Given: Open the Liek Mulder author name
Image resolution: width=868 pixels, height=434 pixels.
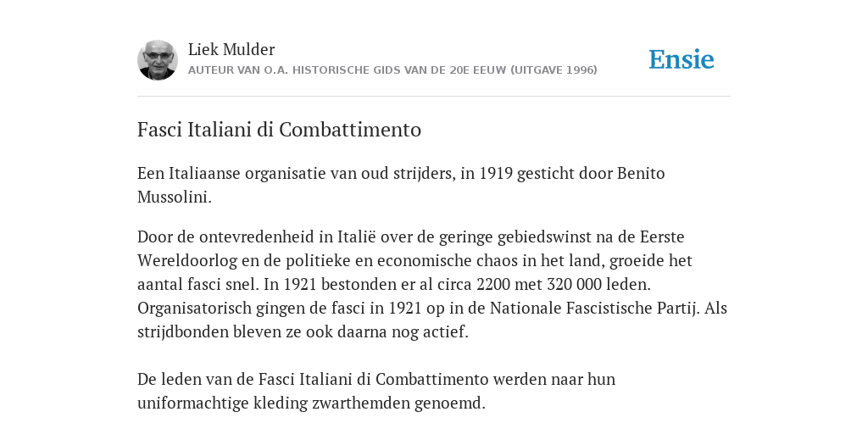Looking at the screenshot, I should [231, 49].
